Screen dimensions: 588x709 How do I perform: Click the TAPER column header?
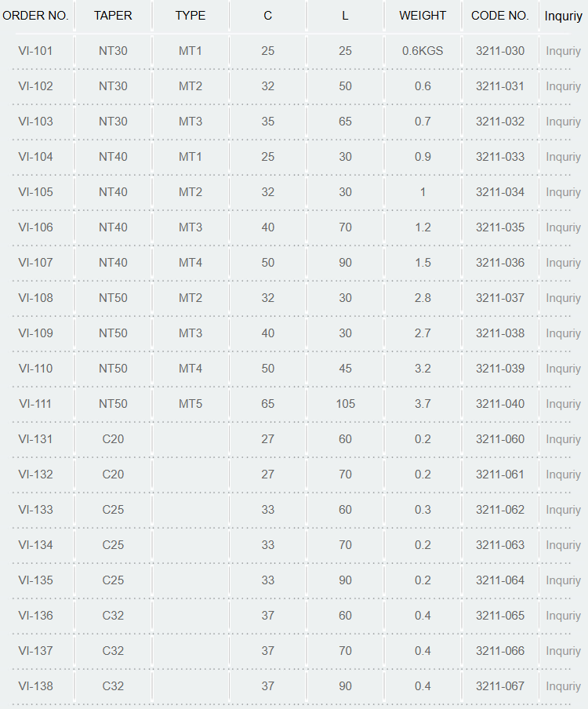tap(113, 16)
